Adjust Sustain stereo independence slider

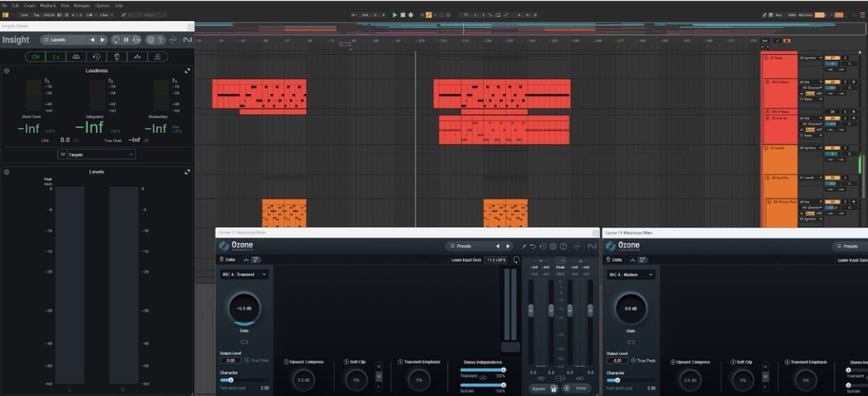(482, 384)
